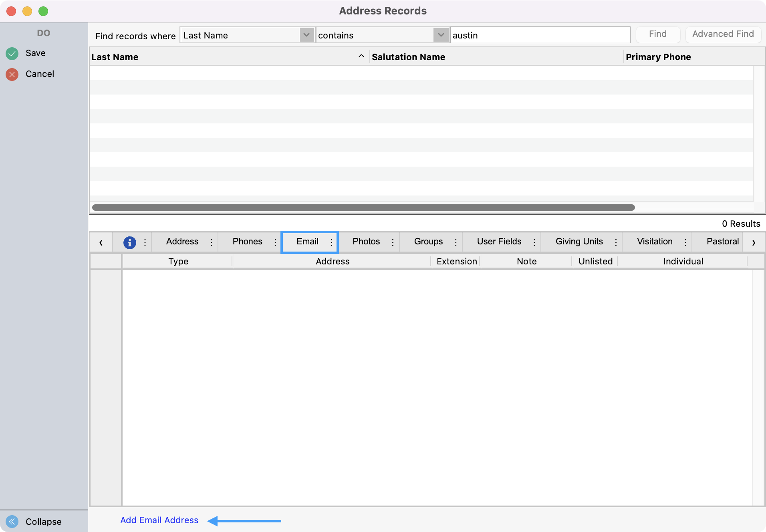Click the three-dot handle beside Email tab

coord(331,242)
